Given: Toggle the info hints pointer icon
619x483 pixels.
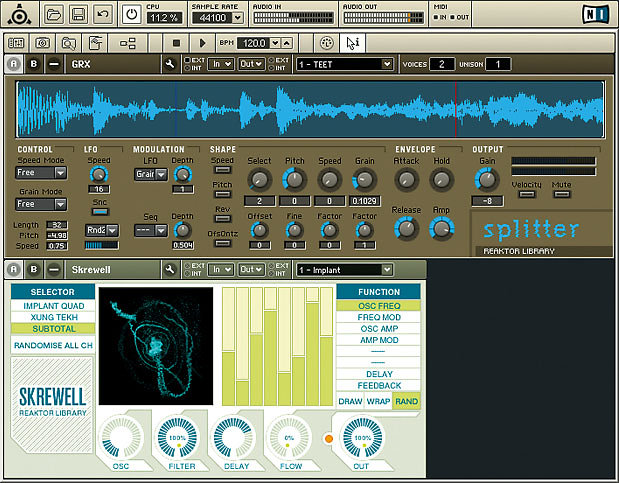Looking at the screenshot, I should click(352, 43).
